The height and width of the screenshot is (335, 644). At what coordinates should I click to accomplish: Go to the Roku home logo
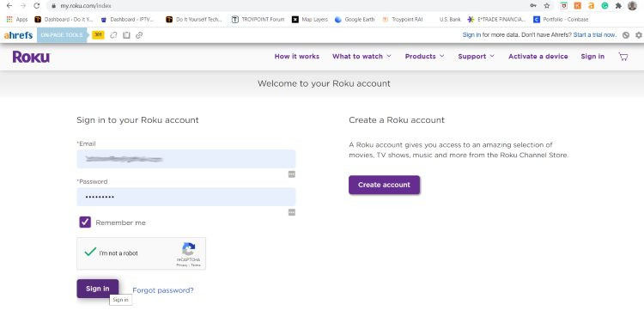click(x=31, y=57)
